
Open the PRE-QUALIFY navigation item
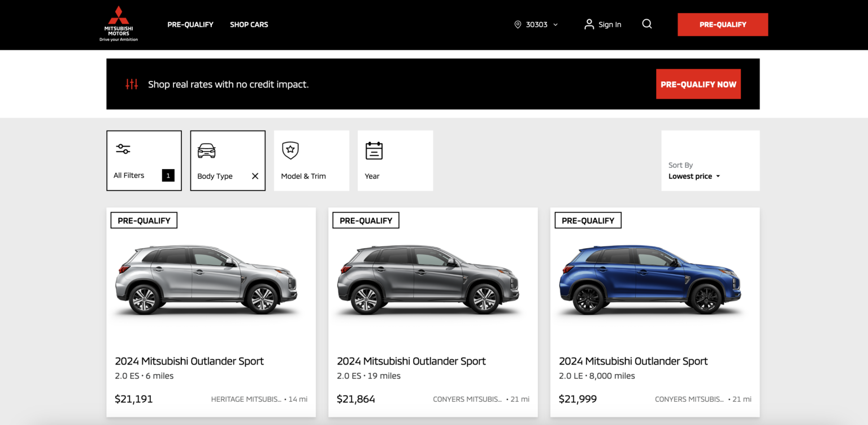click(190, 24)
